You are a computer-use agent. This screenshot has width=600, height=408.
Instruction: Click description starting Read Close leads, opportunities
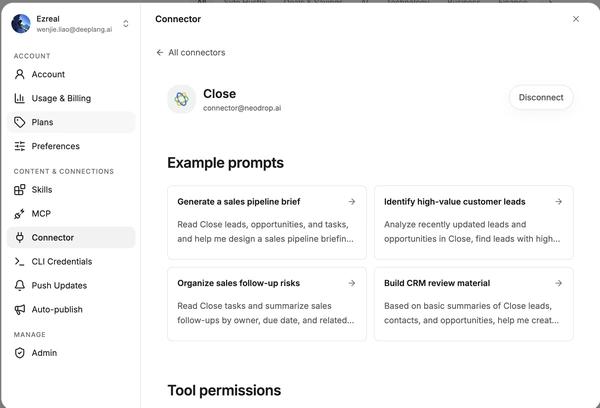pos(265,232)
